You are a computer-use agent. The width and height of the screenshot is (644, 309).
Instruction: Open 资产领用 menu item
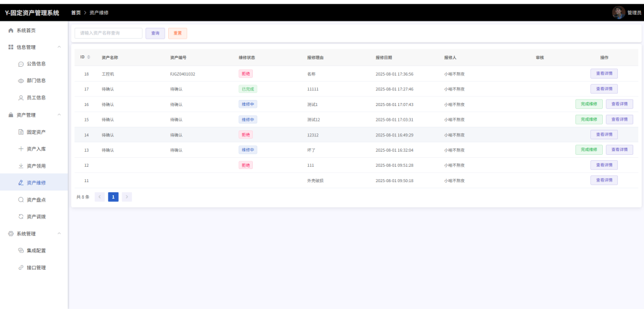click(33, 166)
